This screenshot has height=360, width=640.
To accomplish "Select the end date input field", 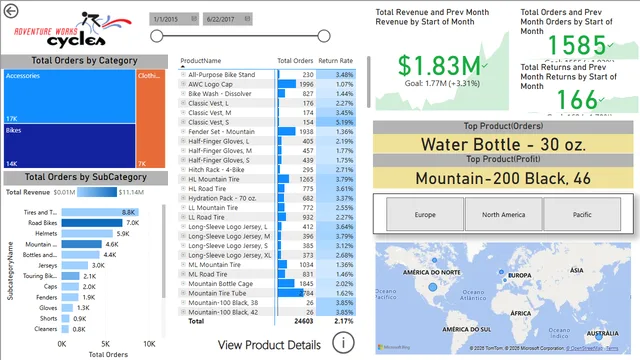I will click(227, 19).
